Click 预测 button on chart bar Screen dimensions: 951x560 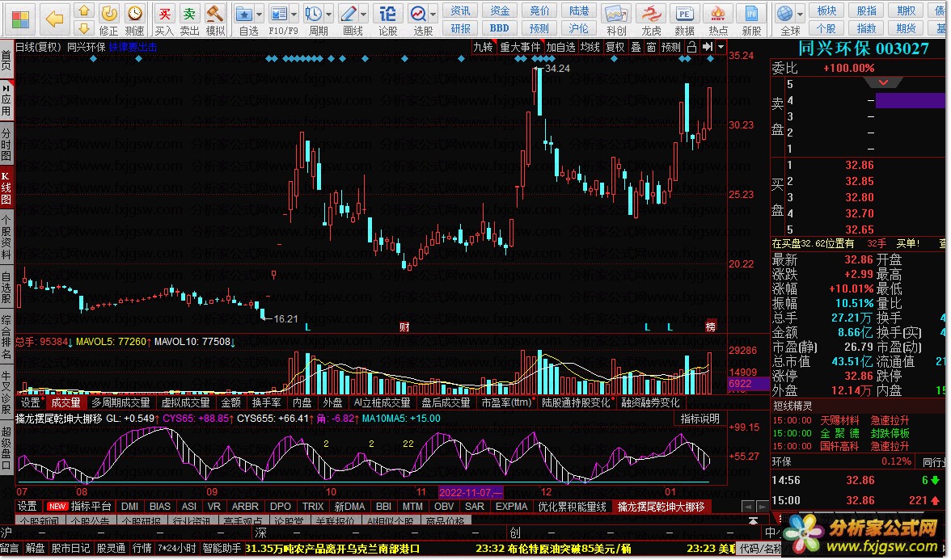pyautogui.click(x=671, y=47)
